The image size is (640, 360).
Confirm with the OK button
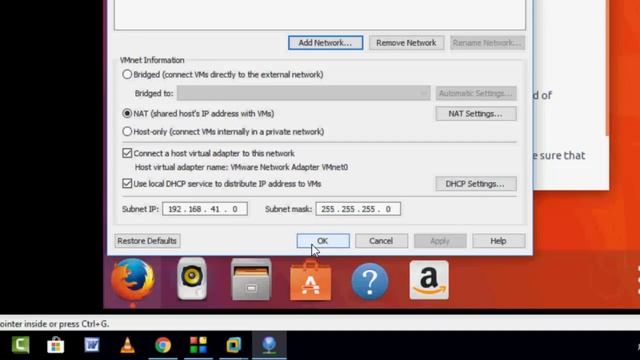click(323, 241)
